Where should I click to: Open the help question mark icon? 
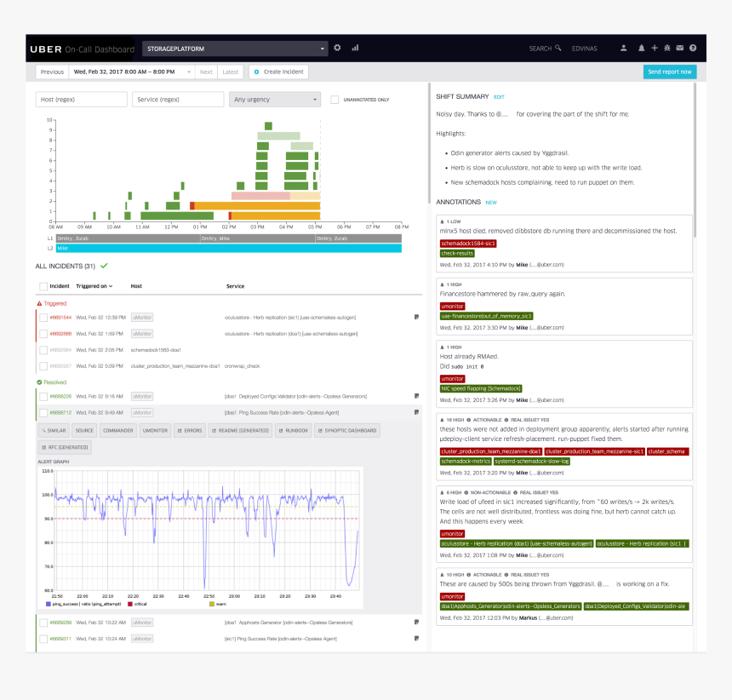[x=693, y=48]
